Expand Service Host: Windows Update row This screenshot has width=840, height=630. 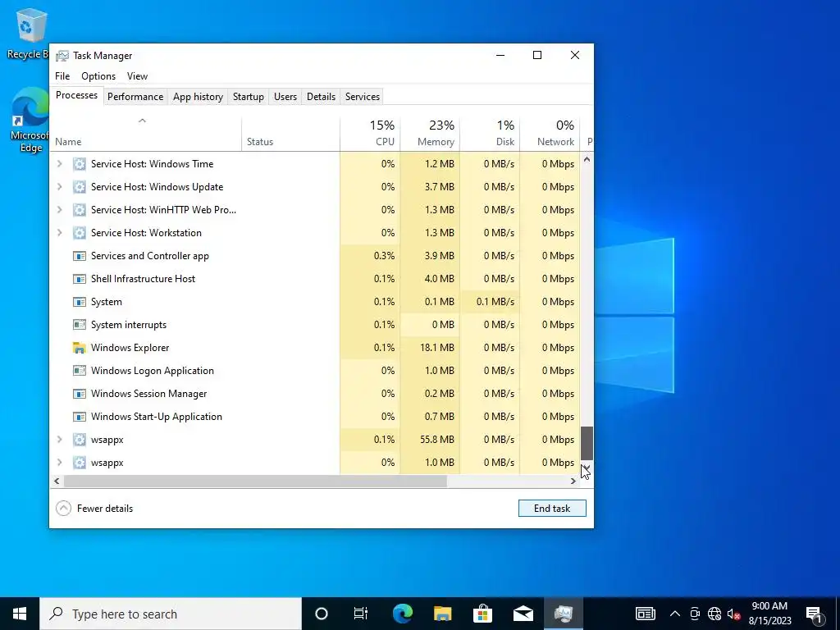(x=59, y=187)
